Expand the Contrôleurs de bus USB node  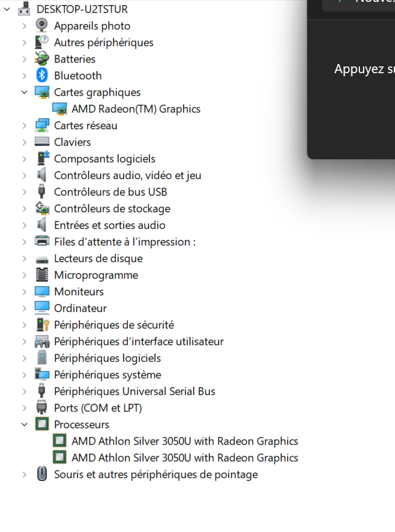(25, 192)
